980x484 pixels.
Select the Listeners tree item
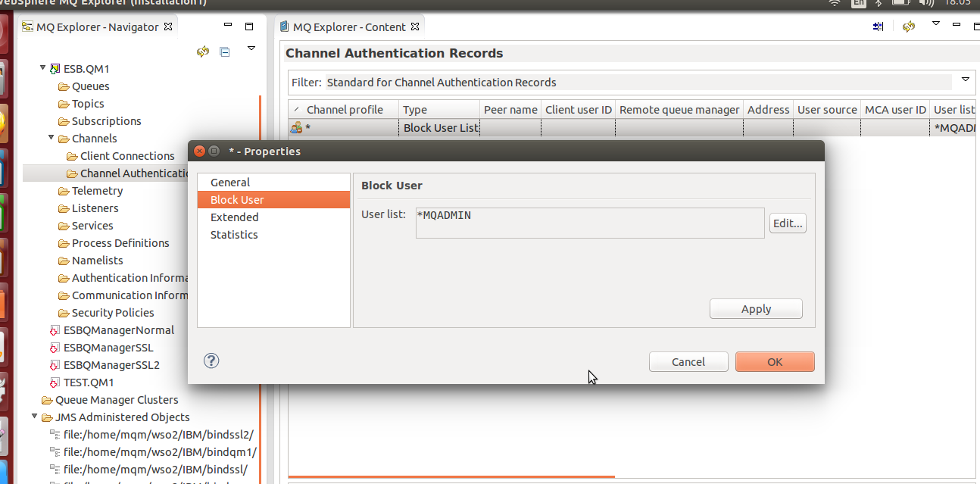click(x=95, y=208)
